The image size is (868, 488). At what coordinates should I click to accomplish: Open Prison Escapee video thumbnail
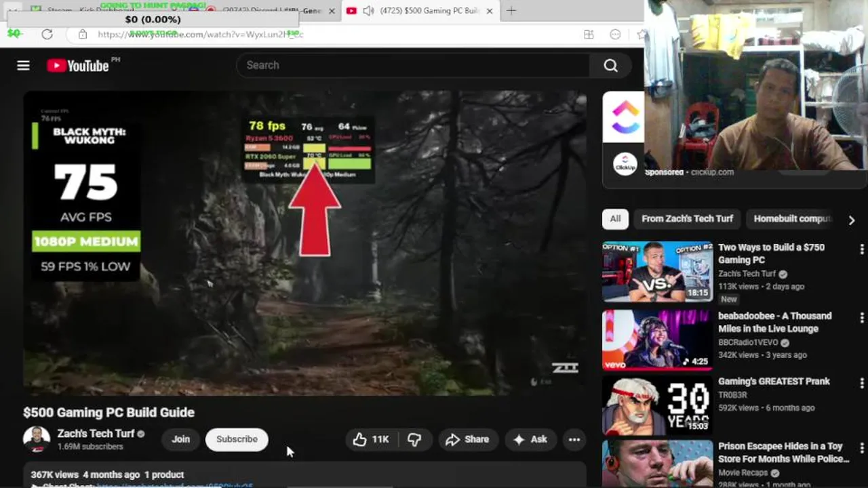coord(657,464)
